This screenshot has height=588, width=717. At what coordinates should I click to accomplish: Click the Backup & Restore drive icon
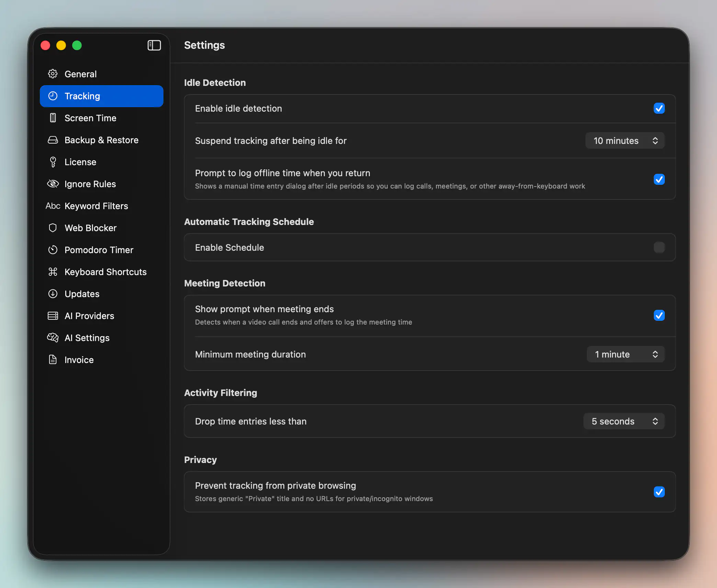point(53,140)
